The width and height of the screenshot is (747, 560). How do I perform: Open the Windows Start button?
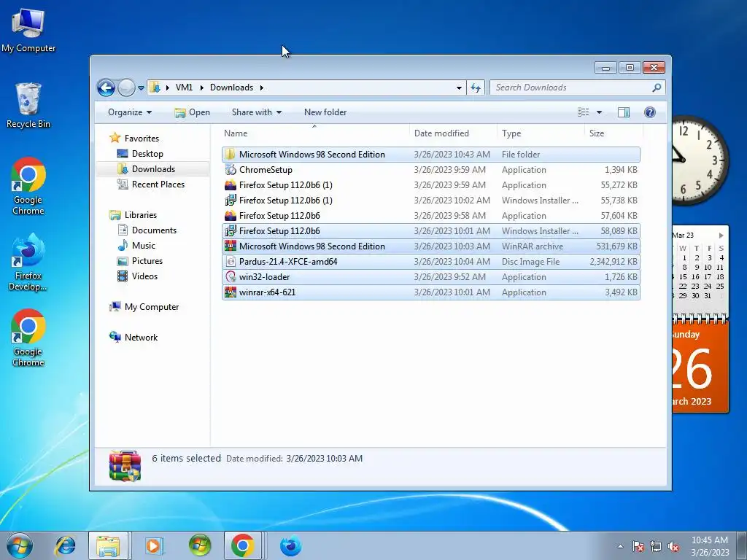point(20,545)
